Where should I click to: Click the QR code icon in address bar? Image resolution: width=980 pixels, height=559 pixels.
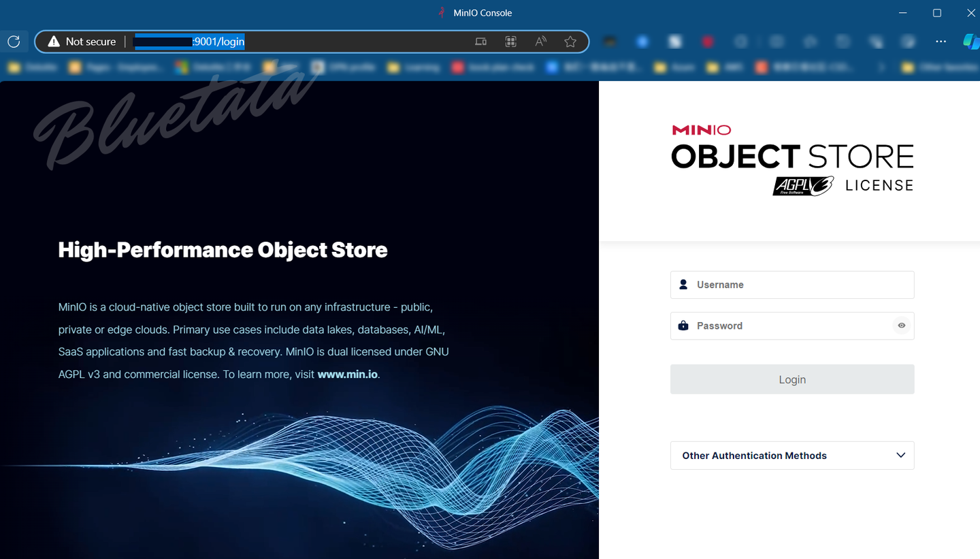click(x=510, y=42)
